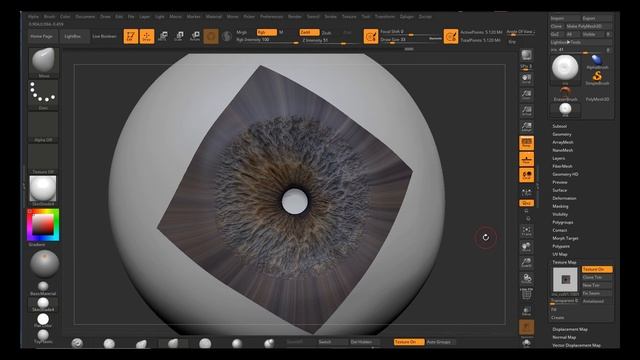Click the Actual size icon on right shelf

(x=527, y=111)
